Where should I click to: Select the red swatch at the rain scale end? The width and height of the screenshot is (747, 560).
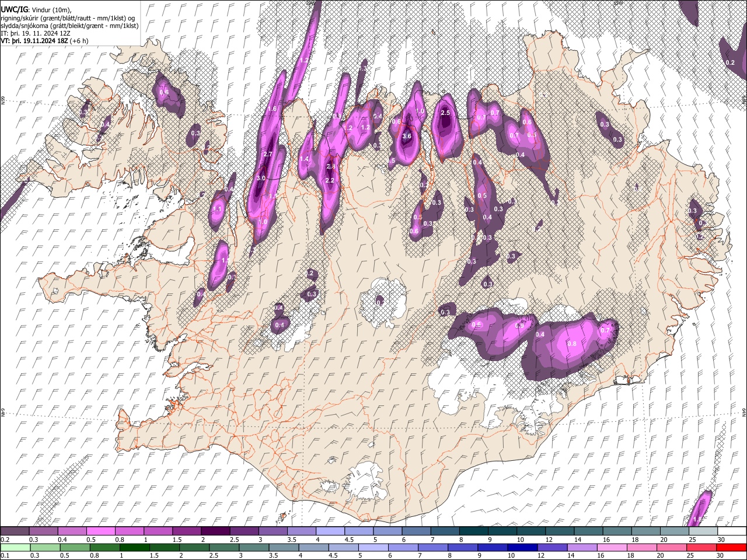732,547
